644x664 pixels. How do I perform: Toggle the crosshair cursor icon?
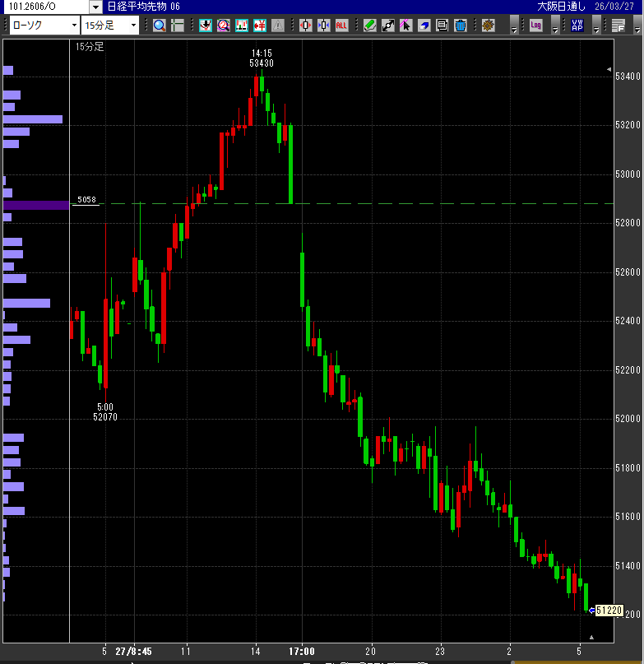(178, 26)
